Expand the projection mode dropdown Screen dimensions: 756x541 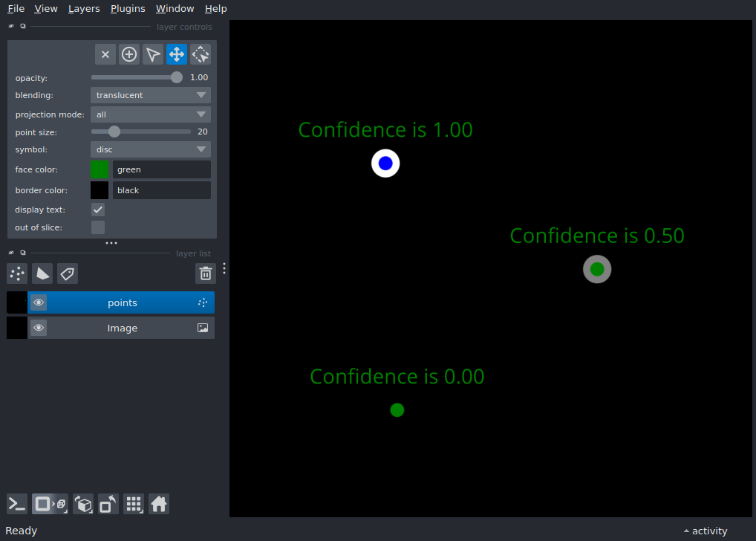click(x=151, y=114)
